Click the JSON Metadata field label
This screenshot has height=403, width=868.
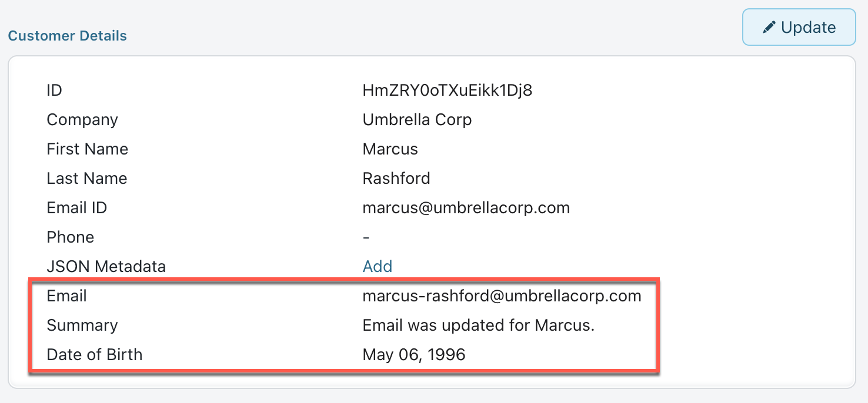click(x=106, y=267)
